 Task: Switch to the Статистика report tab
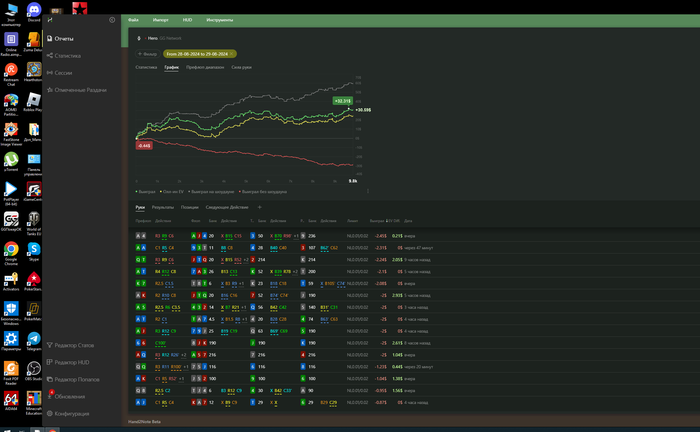tap(146, 67)
